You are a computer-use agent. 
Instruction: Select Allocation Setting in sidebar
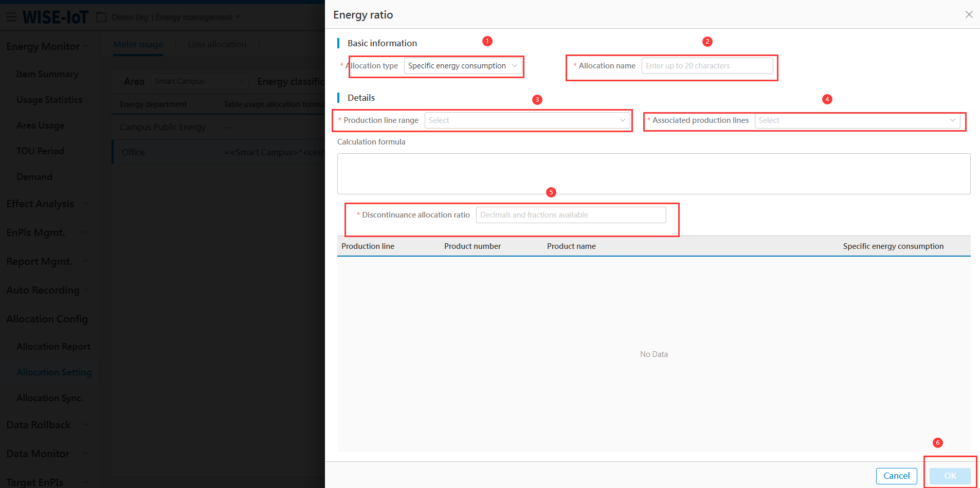(x=54, y=372)
